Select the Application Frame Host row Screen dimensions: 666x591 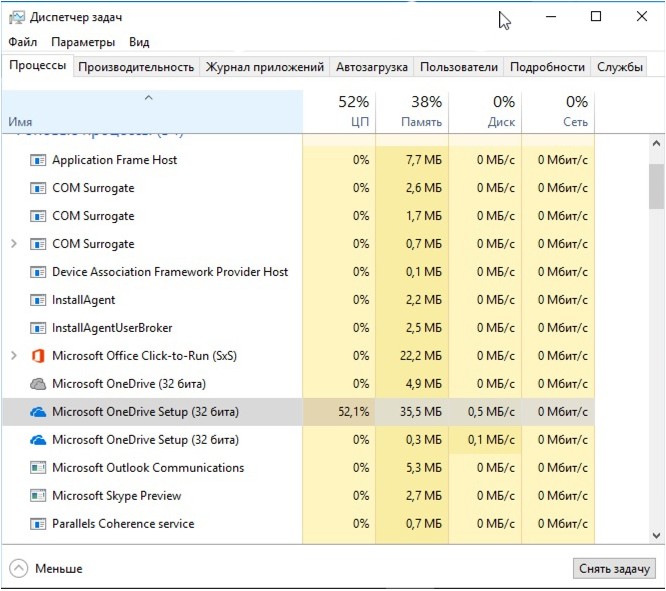(x=298, y=160)
